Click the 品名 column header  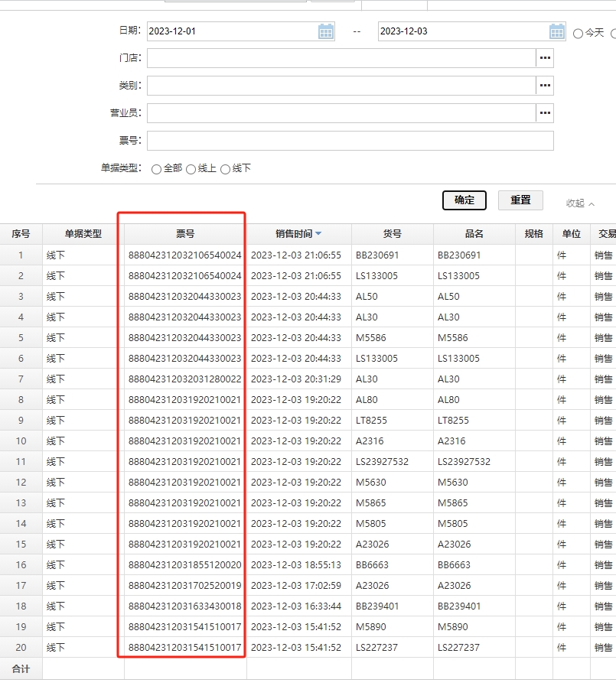point(474,233)
